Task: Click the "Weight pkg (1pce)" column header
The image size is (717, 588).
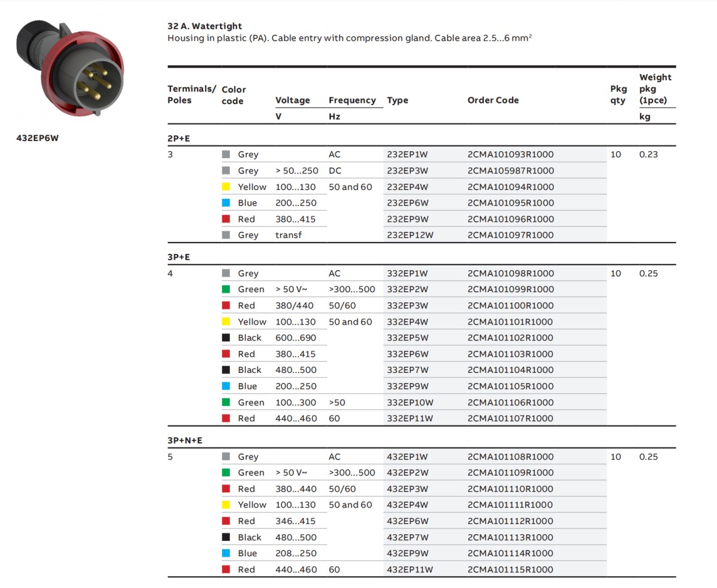Action: click(655, 88)
